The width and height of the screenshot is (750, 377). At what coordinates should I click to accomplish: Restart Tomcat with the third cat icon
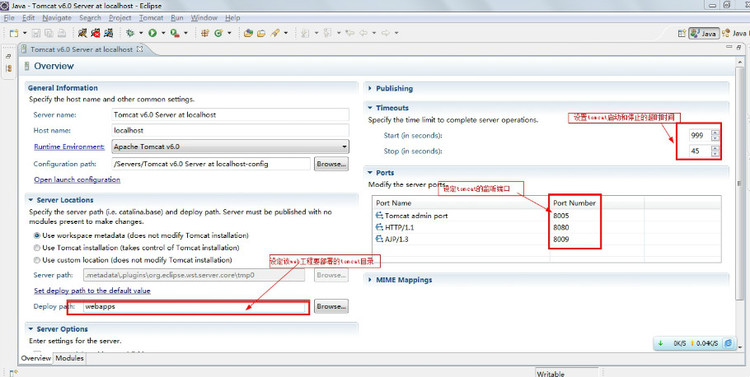tap(109, 33)
